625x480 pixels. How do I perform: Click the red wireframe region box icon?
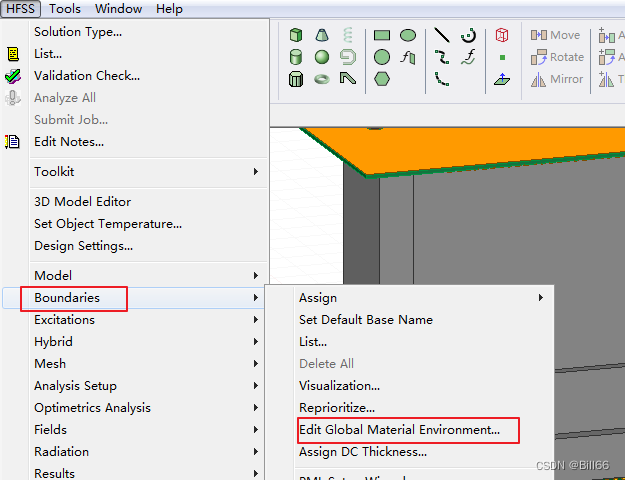tap(502, 35)
